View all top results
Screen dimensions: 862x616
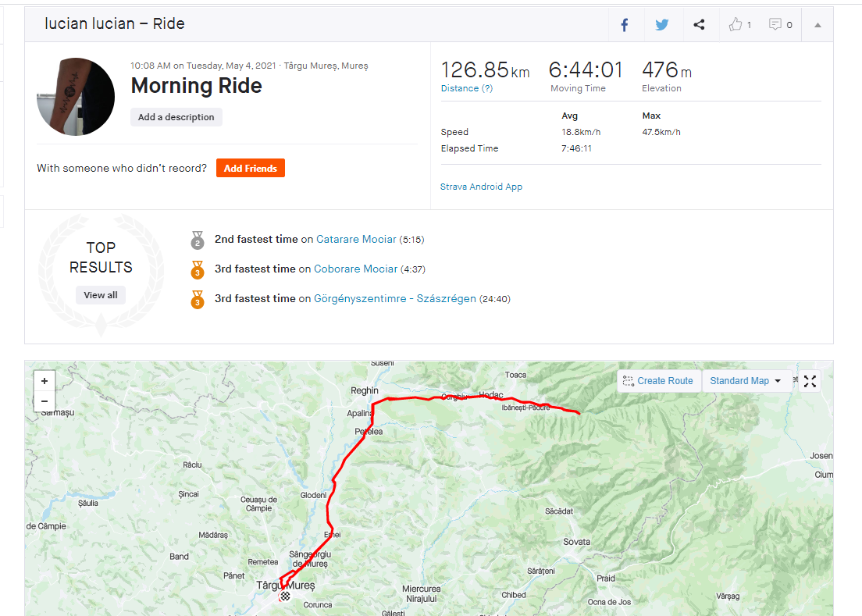click(x=101, y=295)
